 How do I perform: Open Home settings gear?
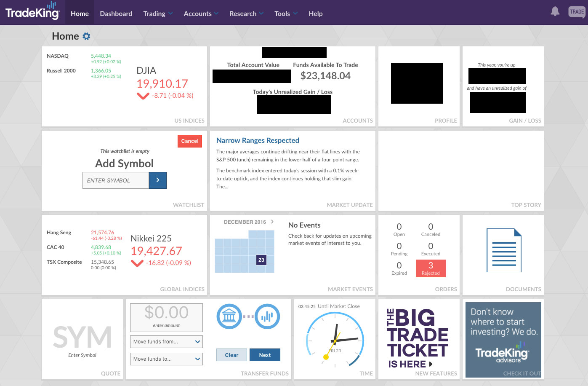[86, 36]
